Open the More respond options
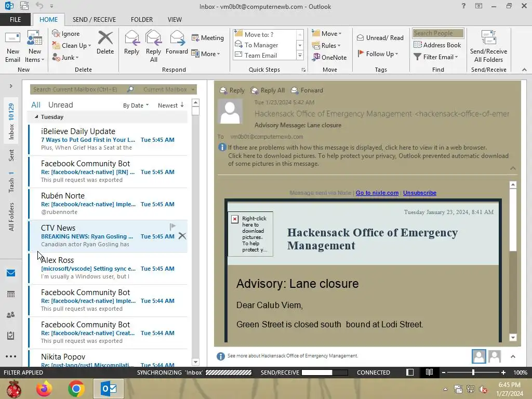The width and height of the screenshot is (532, 399). point(206,54)
